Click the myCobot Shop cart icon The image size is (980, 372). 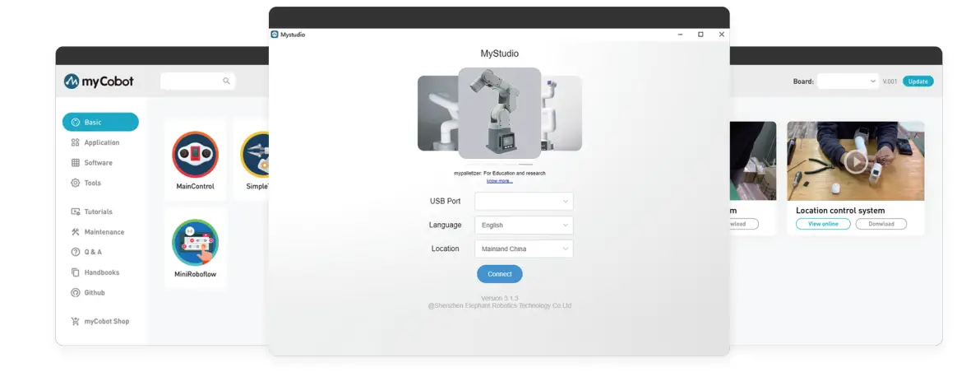(x=76, y=321)
